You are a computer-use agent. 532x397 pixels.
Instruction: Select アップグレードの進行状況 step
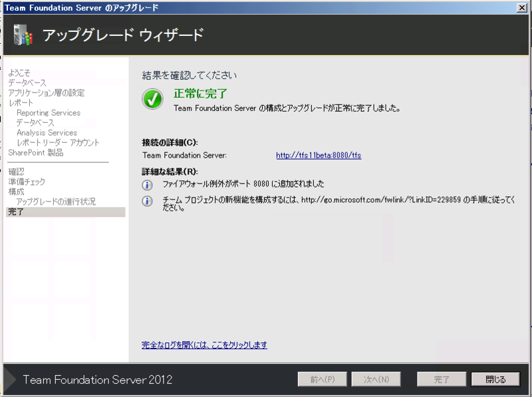56,201
